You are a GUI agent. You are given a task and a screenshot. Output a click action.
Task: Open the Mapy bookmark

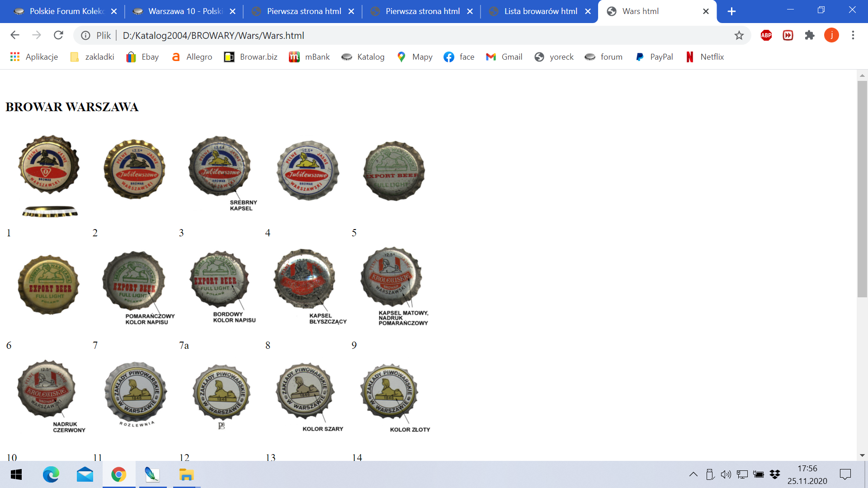[x=415, y=57]
